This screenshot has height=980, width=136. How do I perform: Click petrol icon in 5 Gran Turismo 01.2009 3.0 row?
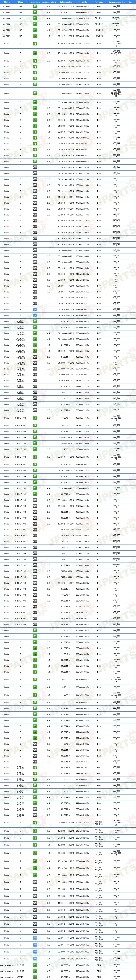pos(35,321)
